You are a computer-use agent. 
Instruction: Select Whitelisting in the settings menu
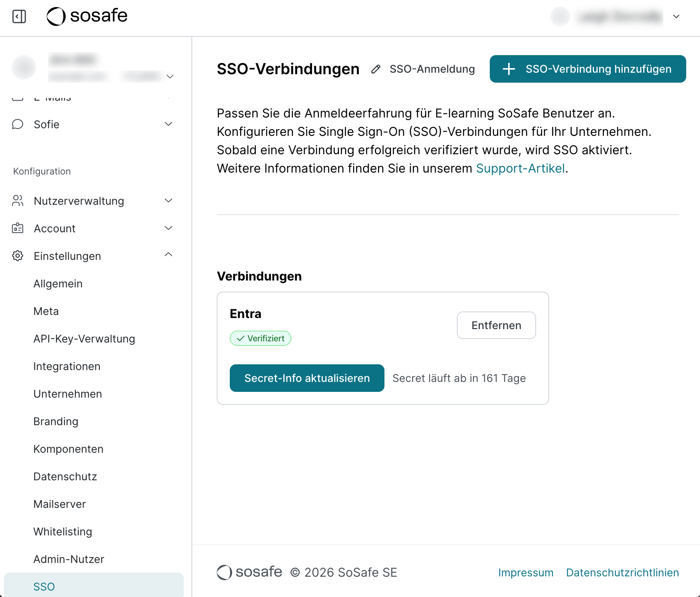[63, 532]
